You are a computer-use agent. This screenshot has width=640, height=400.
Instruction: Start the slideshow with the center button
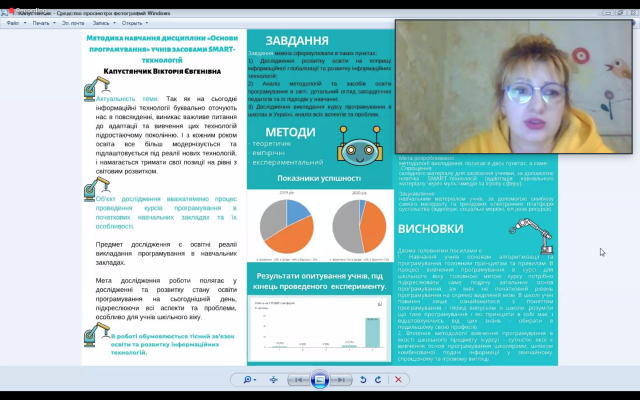pyautogui.click(x=320, y=380)
